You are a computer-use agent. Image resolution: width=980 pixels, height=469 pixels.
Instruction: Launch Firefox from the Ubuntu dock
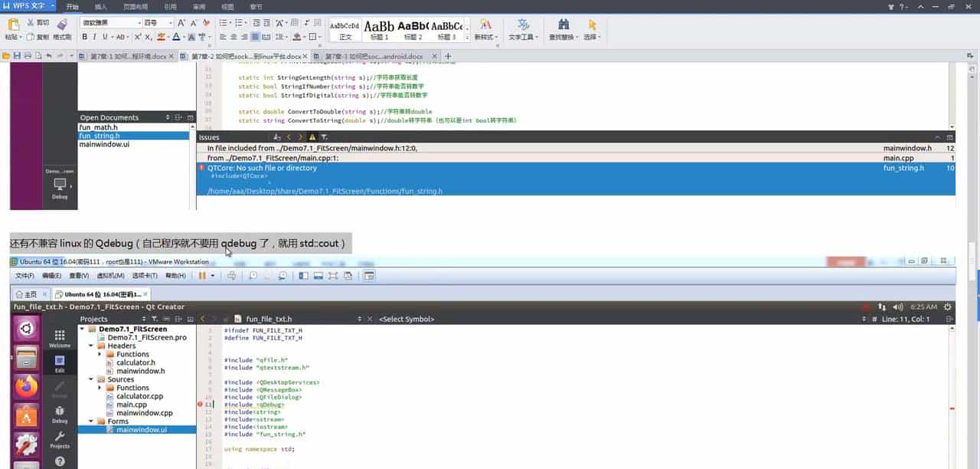(25, 388)
